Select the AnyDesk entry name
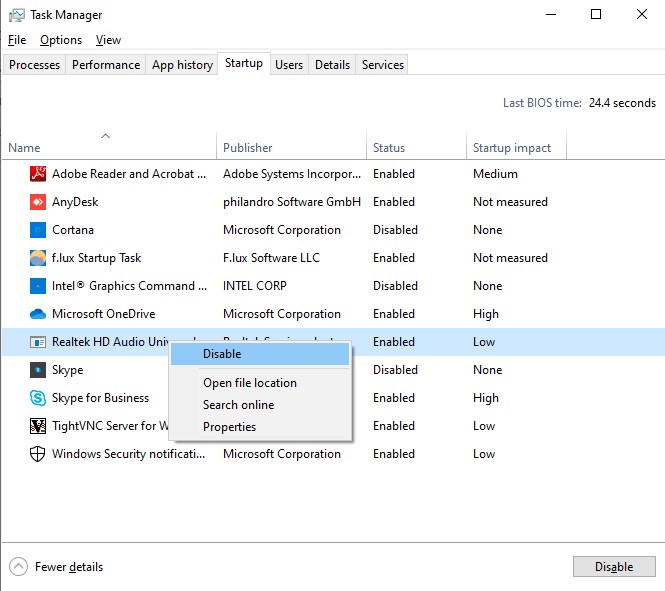 [x=75, y=202]
